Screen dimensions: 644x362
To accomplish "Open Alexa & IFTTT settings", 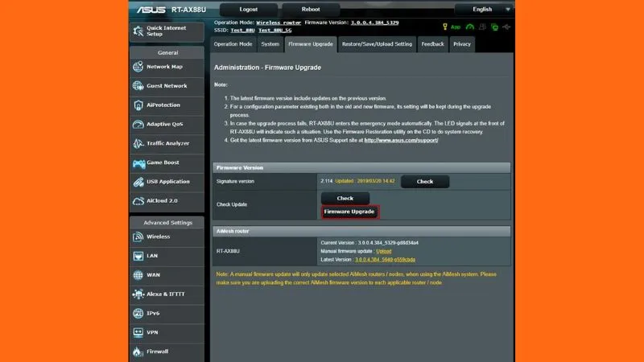I will pyautogui.click(x=167, y=294).
